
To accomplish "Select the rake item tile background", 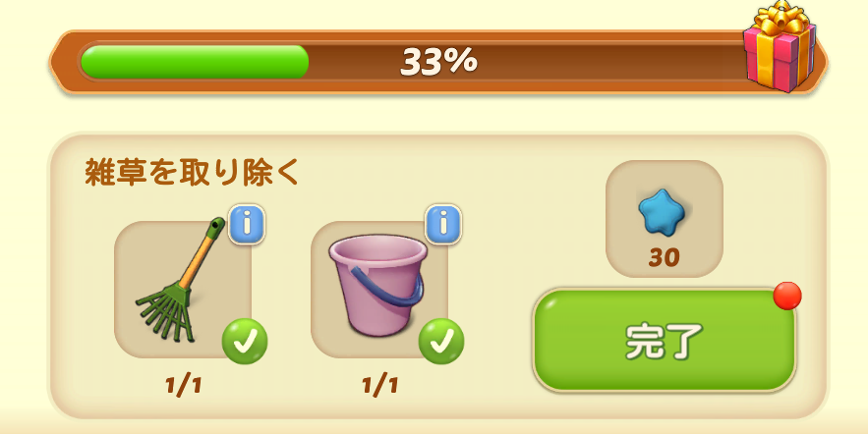I will [183, 289].
